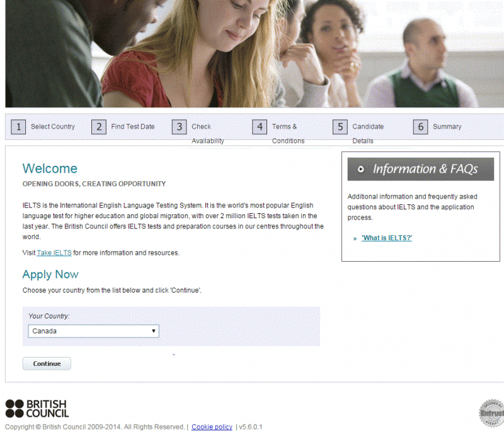Go to the Select Country step
This screenshot has height=432, width=504.
[x=53, y=127]
